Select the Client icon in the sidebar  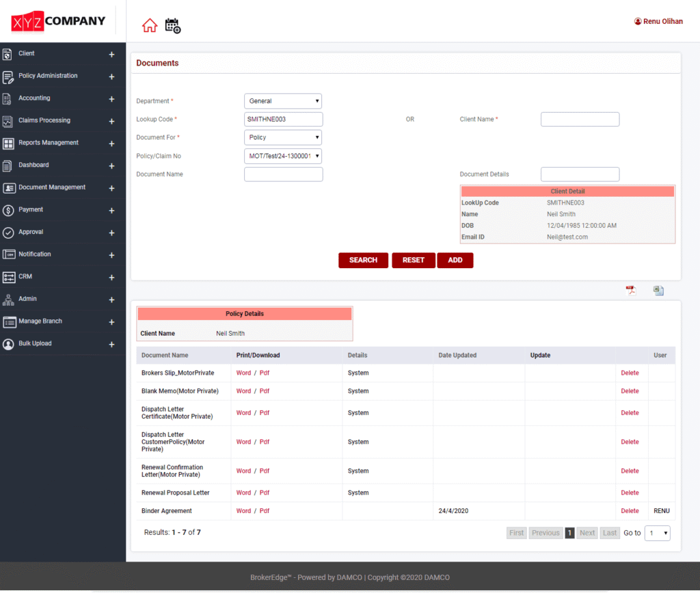(9, 53)
